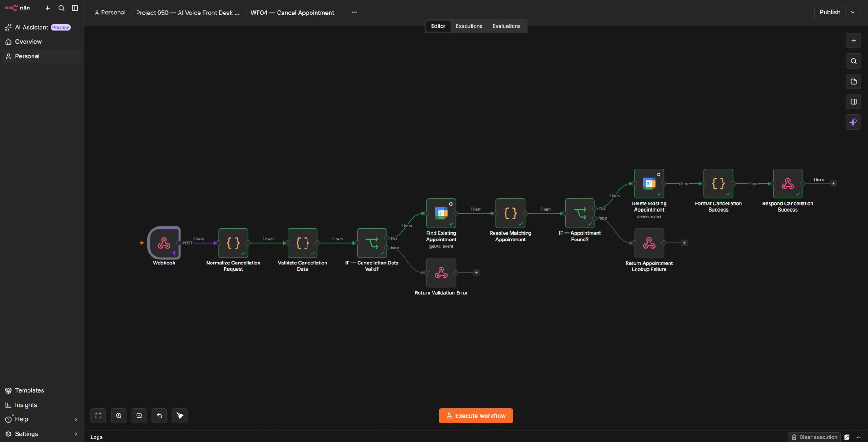Click the add node plus button at top right

click(854, 41)
